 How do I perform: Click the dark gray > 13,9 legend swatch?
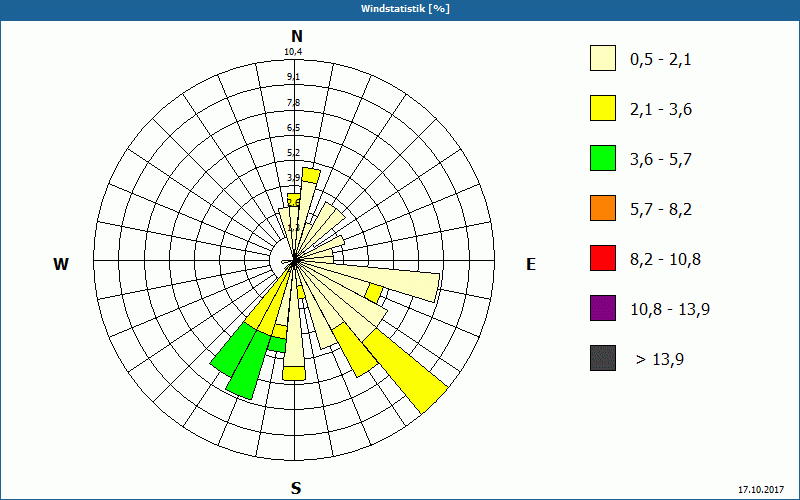[603, 358]
